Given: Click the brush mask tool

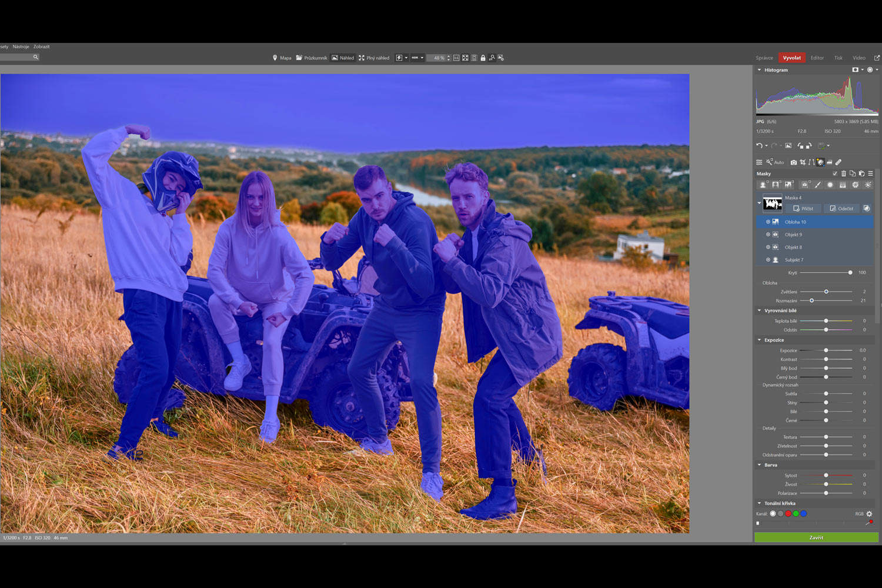Looking at the screenshot, I should [817, 185].
